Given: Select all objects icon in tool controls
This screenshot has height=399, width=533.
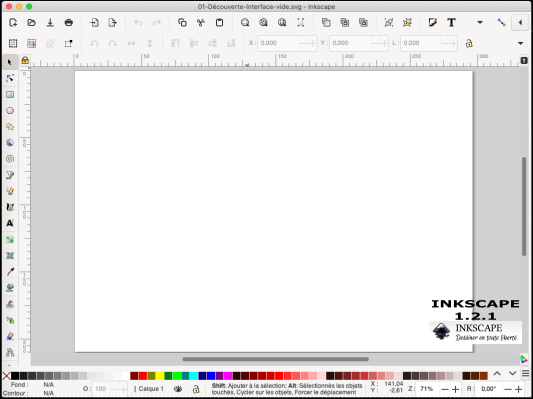Looking at the screenshot, I should pyautogui.click(x=13, y=44).
